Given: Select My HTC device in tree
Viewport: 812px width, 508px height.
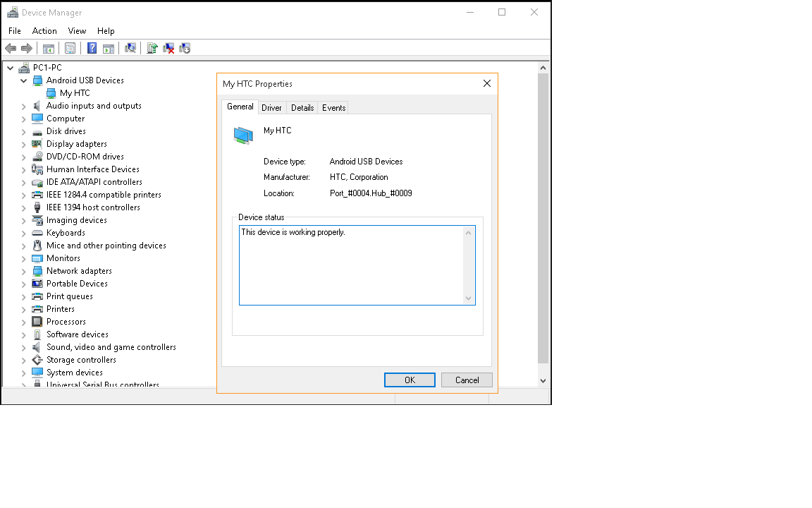Looking at the screenshot, I should tap(75, 93).
